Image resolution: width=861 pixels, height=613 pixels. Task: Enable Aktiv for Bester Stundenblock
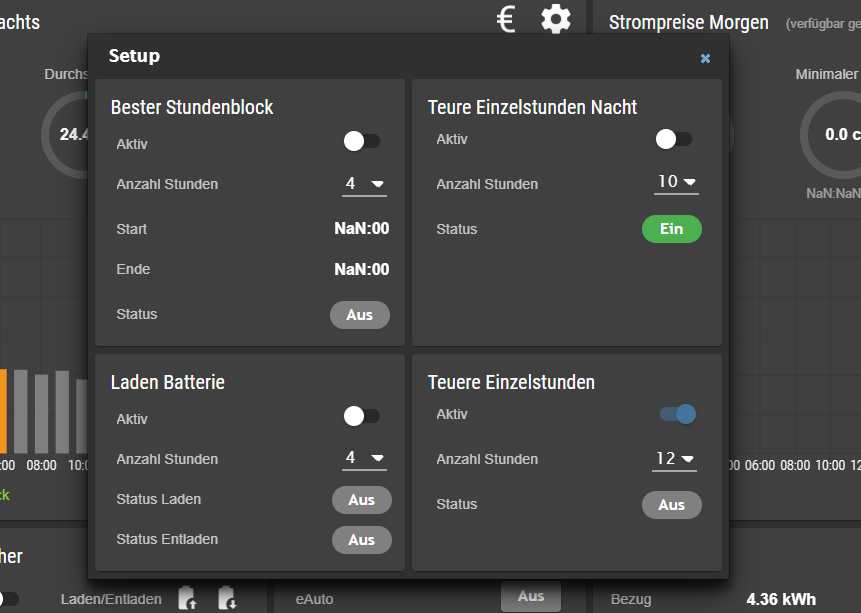[361, 141]
